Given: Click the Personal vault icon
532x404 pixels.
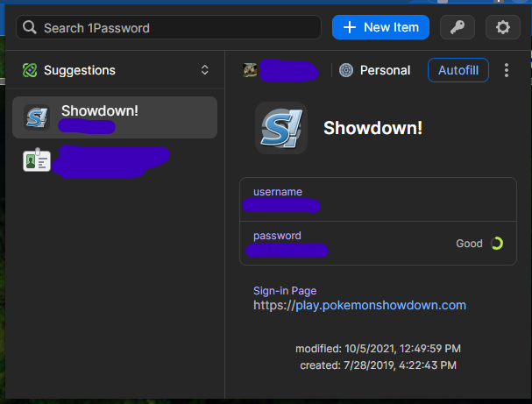Looking at the screenshot, I should [346, 70].
